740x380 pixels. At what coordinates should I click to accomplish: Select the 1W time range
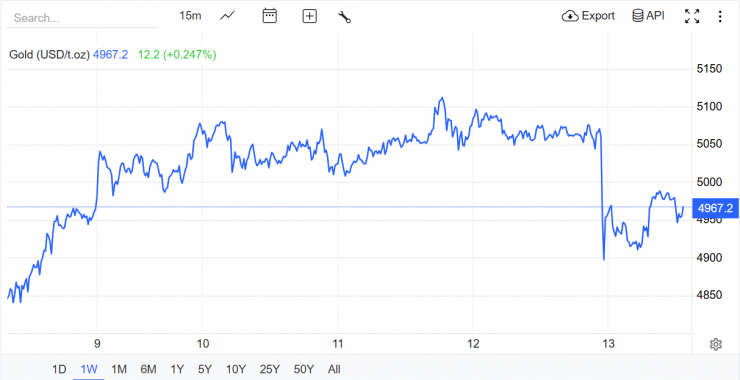click(89, 369)
